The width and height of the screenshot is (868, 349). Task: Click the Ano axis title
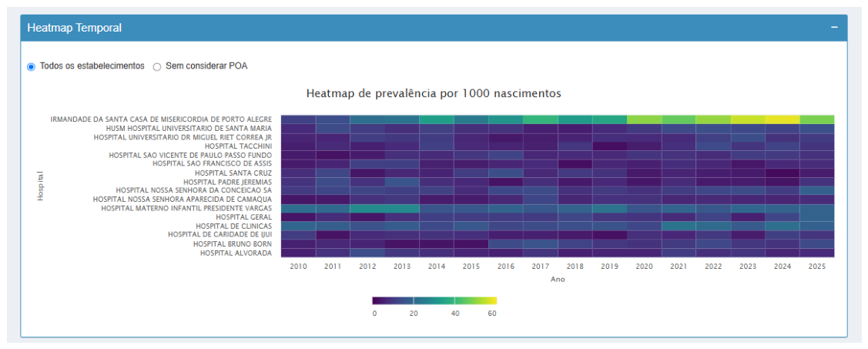[558, 280]
